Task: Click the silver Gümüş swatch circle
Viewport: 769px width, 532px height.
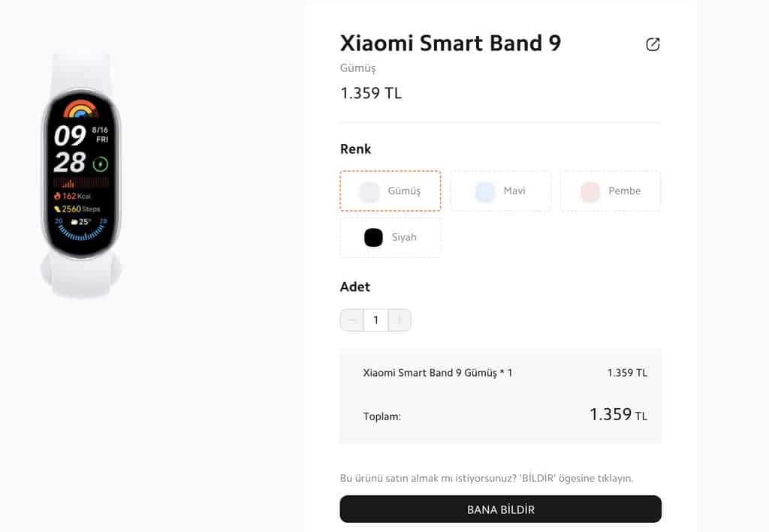Action: [x=369, y=191]
